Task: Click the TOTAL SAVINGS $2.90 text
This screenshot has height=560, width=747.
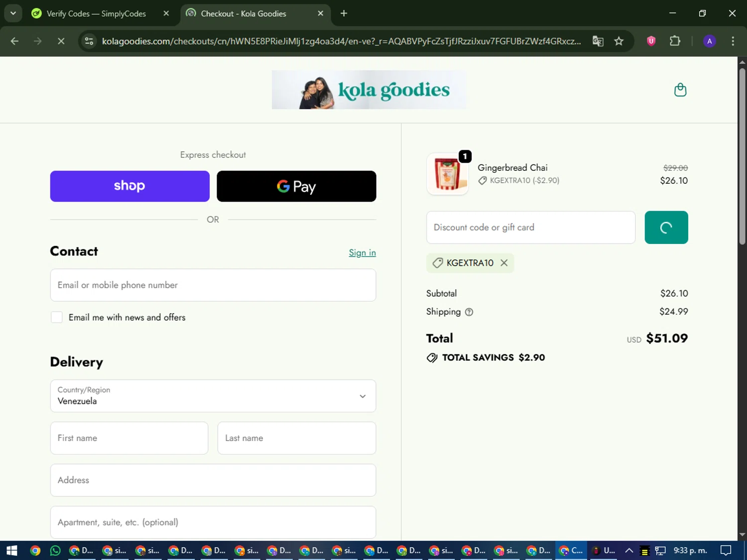Action: click(494, 358)
